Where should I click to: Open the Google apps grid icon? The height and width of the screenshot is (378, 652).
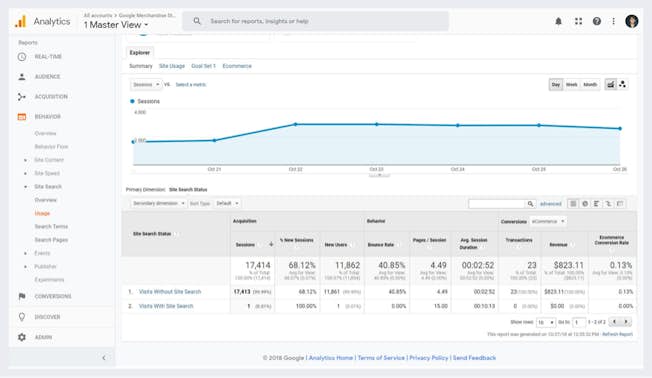(578, 21)
